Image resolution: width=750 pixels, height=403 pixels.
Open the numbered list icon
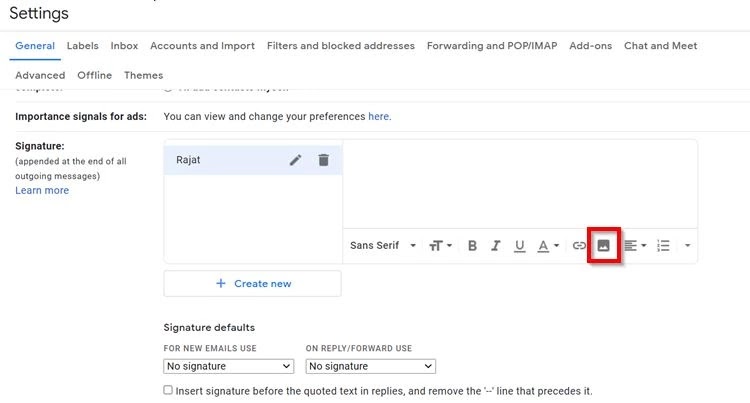tap(663, 246)
